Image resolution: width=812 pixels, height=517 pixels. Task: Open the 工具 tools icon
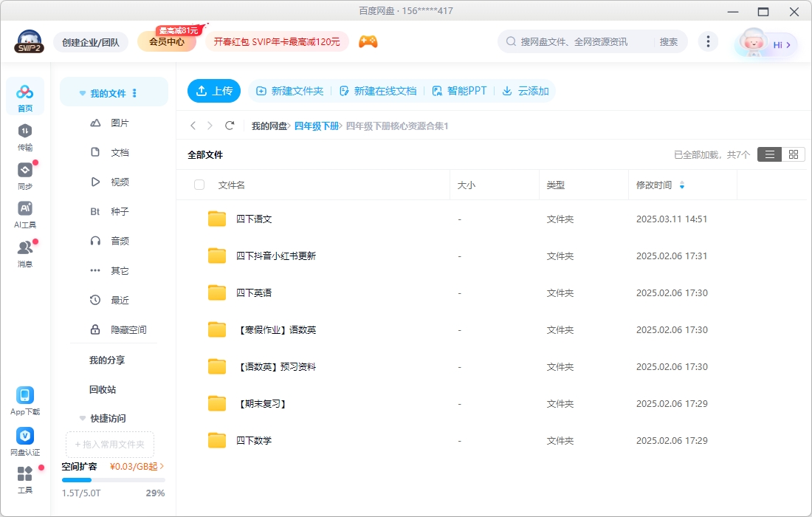(25, 479)
